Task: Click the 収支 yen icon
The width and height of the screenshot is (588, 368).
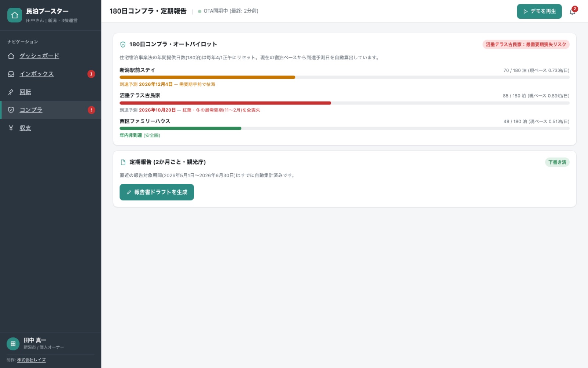Action: pyautogui.click(x=11, y=128)
